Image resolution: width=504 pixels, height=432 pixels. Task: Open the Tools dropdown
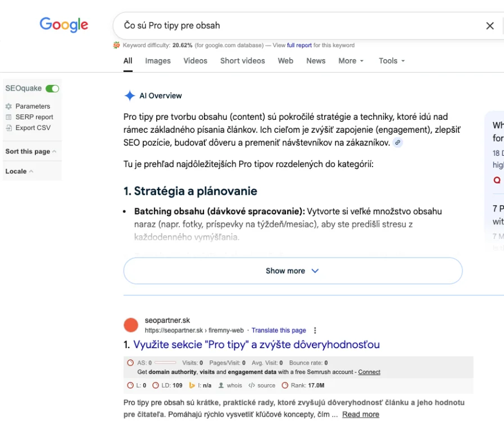tap(392, 61)
